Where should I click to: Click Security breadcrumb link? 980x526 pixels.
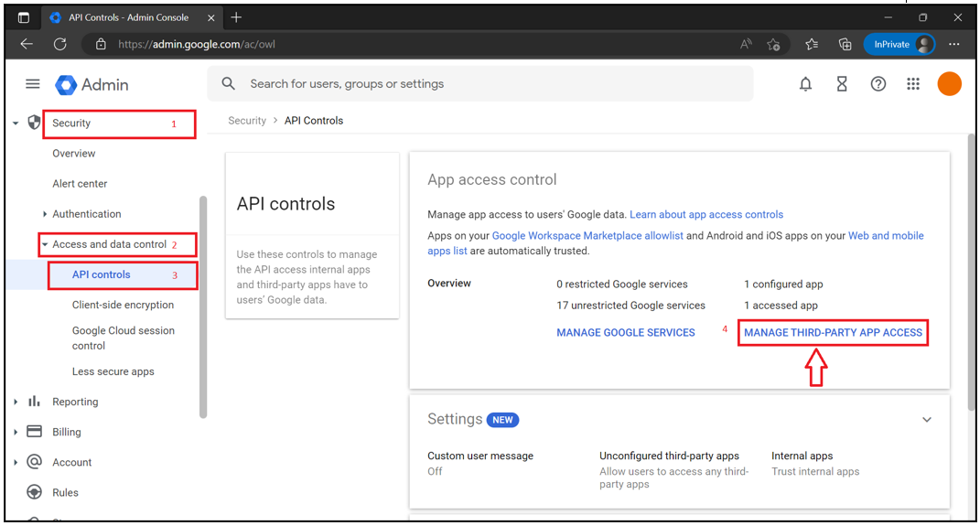[247, 121]
